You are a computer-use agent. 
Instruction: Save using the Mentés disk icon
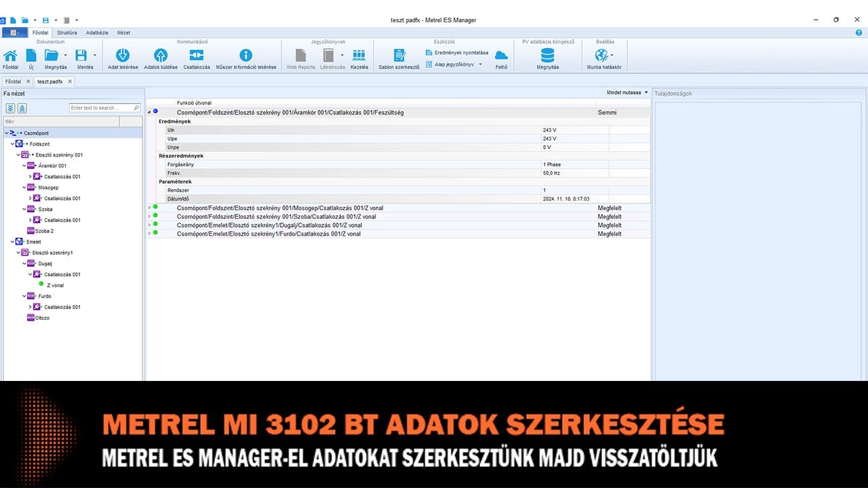(81, 56)
